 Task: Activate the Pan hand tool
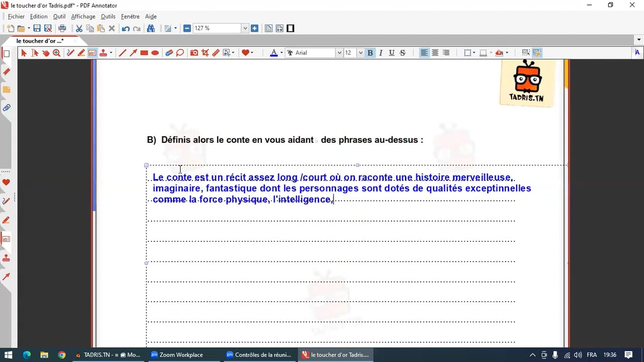[46, 53]
